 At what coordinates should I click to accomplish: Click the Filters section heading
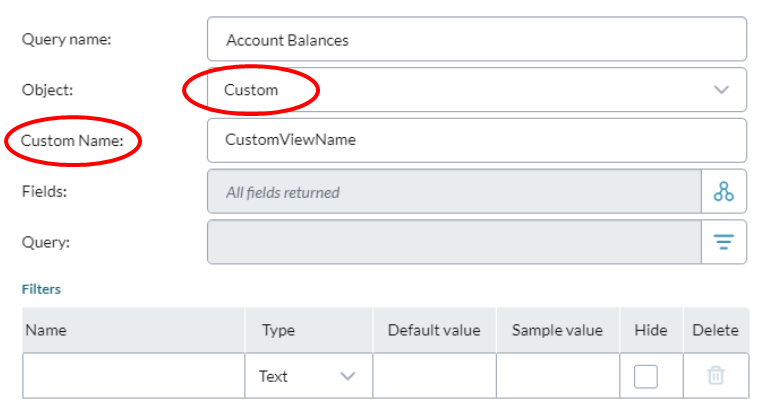click(41, 289)
